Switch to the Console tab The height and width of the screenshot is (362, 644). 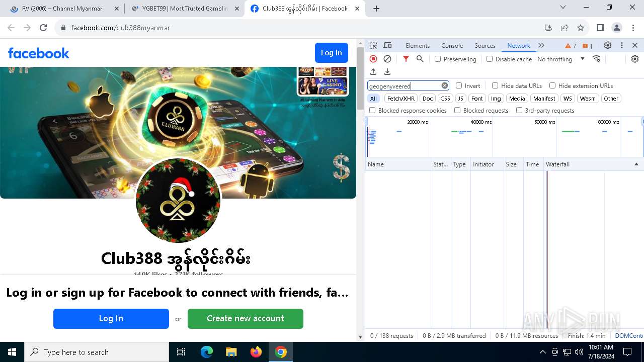[x=452, y=45]
